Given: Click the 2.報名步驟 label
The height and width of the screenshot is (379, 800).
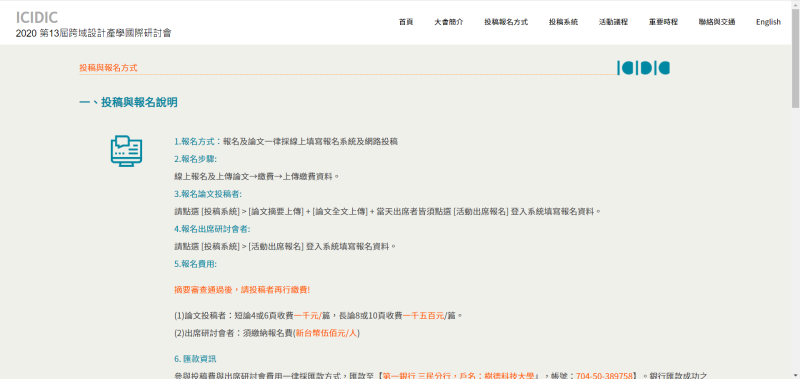Looking at the screenshot, I should [195, 159].
